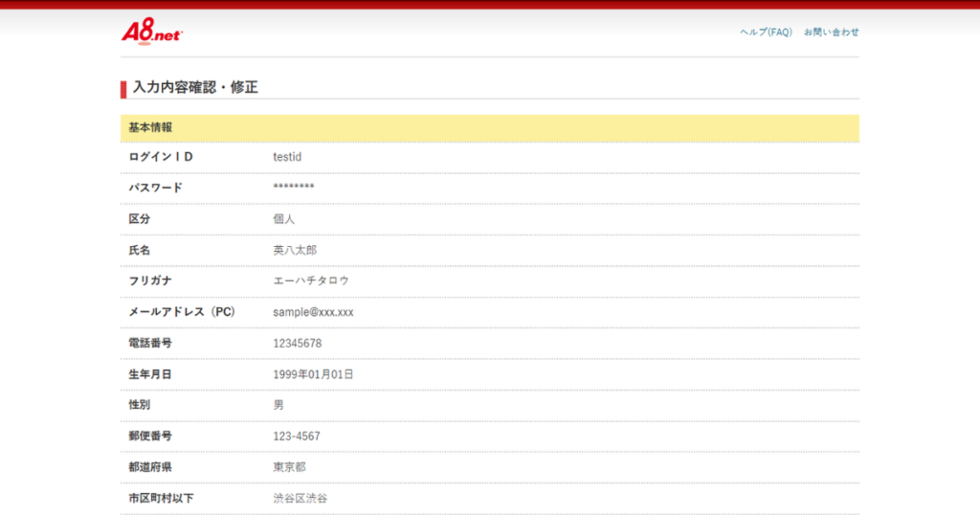The image size is (980, 515).
Task: Select the birthdate value 1999年01月01日
Action: click(313, 374)
